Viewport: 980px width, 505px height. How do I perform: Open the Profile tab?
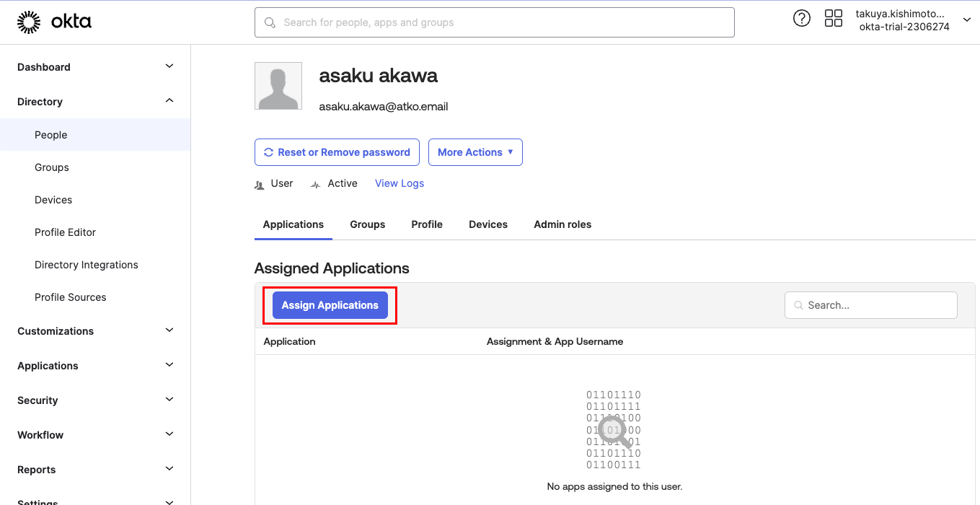point(427,224)
